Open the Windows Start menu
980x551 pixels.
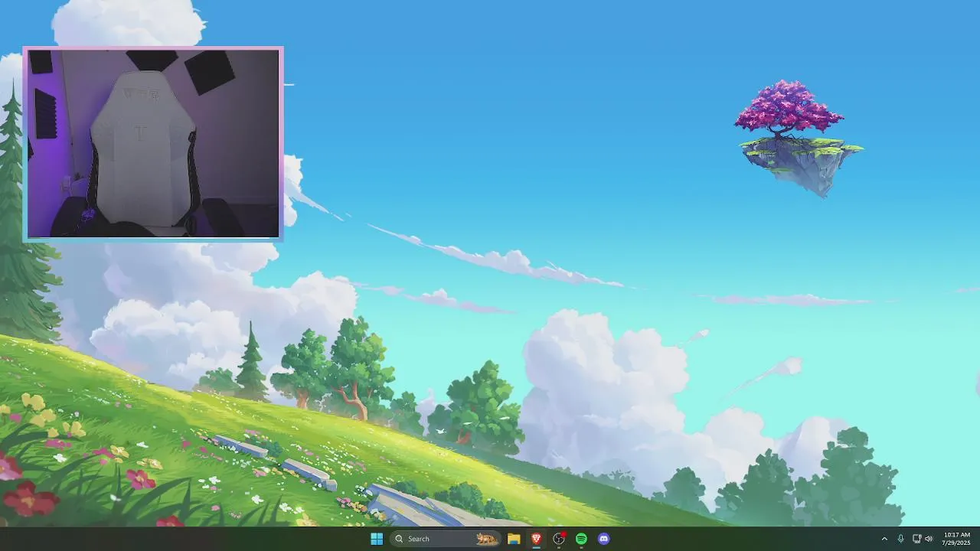click(x=377, y=539)
